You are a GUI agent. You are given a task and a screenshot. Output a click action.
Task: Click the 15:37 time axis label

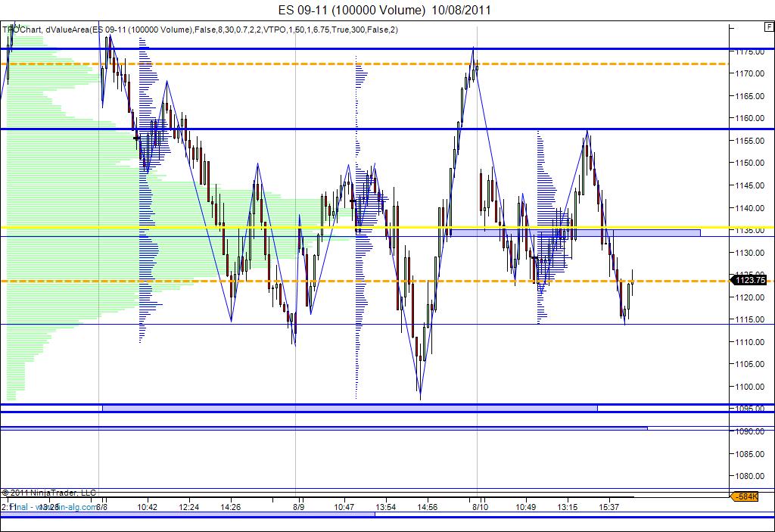(608, 507)
